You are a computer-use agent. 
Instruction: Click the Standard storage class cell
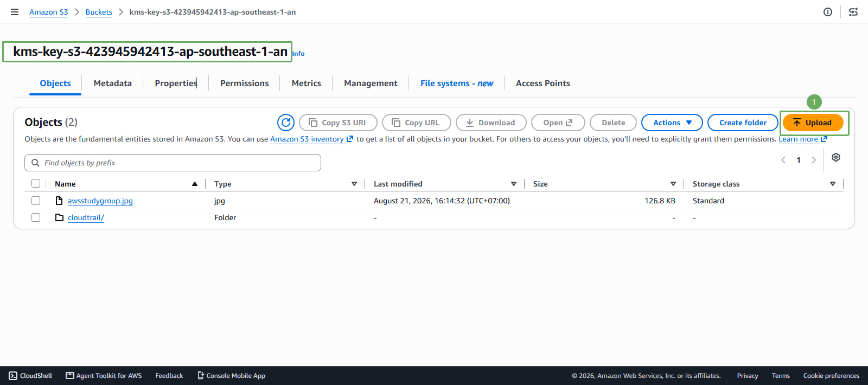(709, 201)
